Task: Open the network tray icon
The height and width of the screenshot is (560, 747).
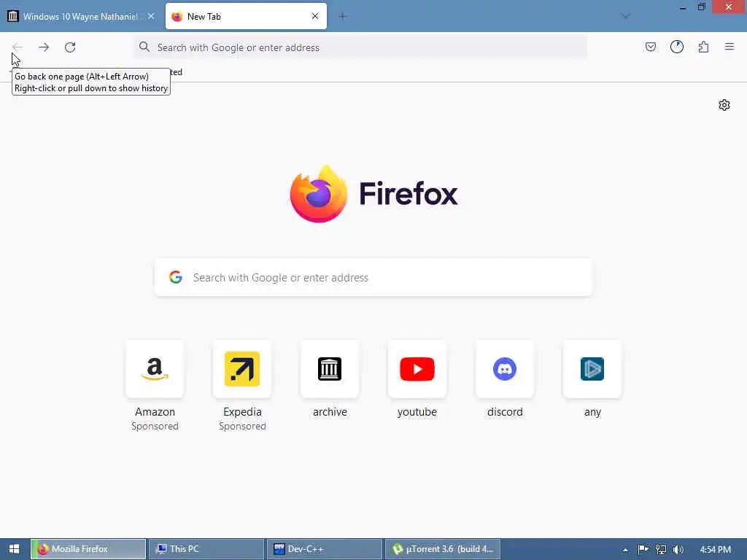Action: [661, 550]
